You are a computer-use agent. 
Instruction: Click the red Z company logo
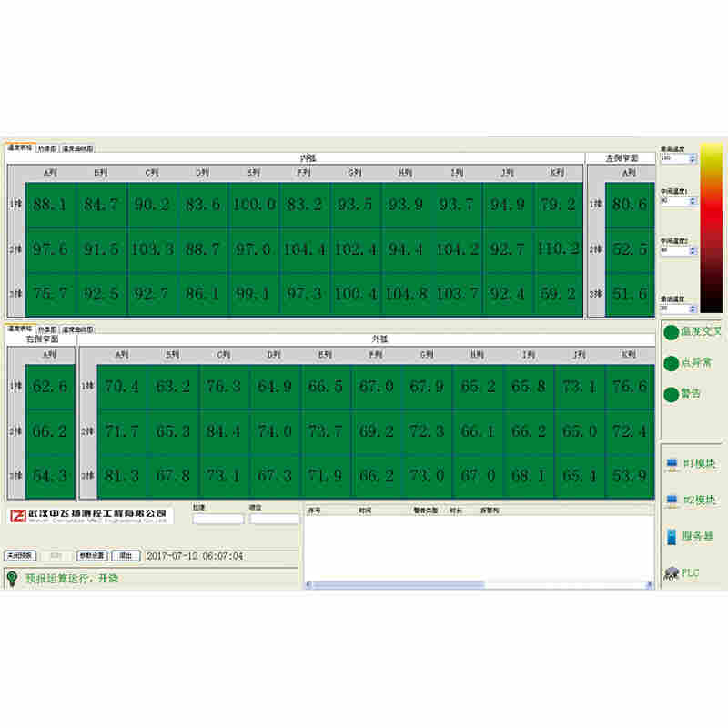pos(16,516)
